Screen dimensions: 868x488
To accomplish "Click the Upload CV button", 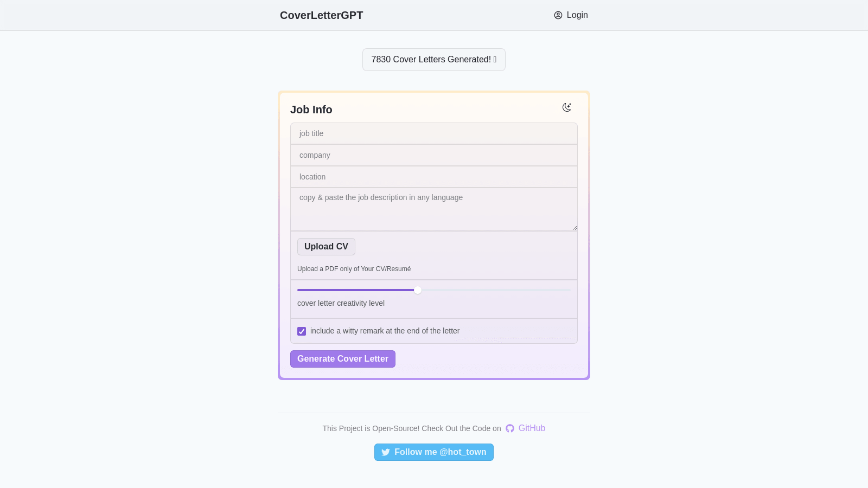I will point(326,247).
